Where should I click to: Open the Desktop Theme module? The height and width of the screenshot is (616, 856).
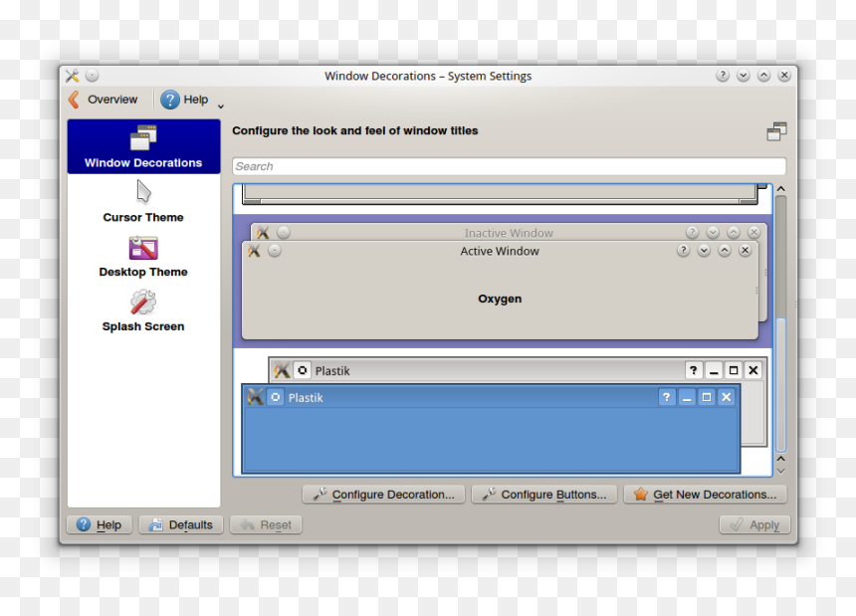(x=143, y=257)
